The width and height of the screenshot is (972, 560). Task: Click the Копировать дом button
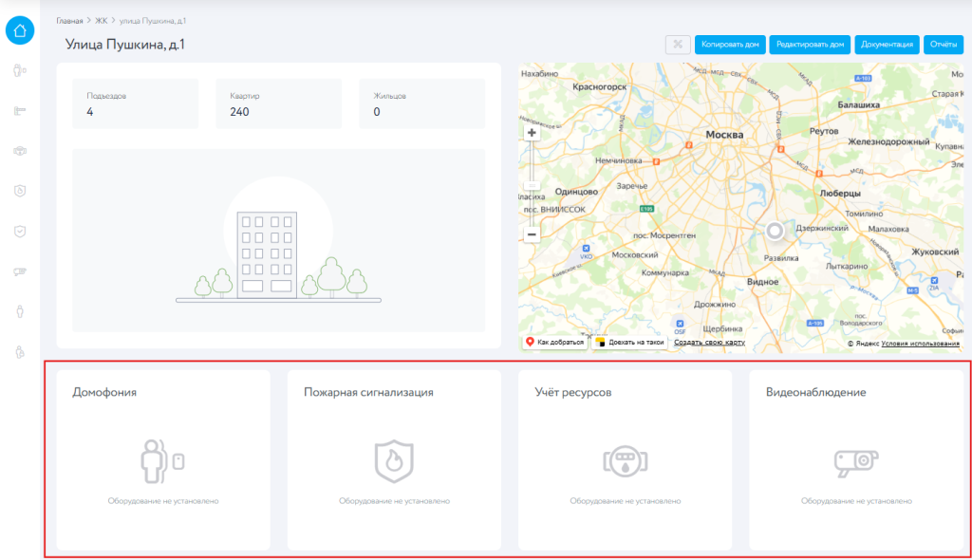(730, 44)
